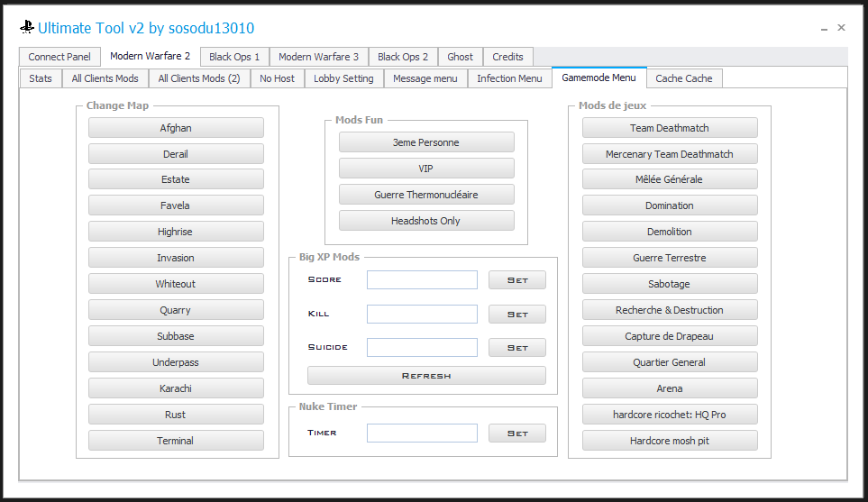
Task: Select the Subbase map
Action: pos(176,336)
